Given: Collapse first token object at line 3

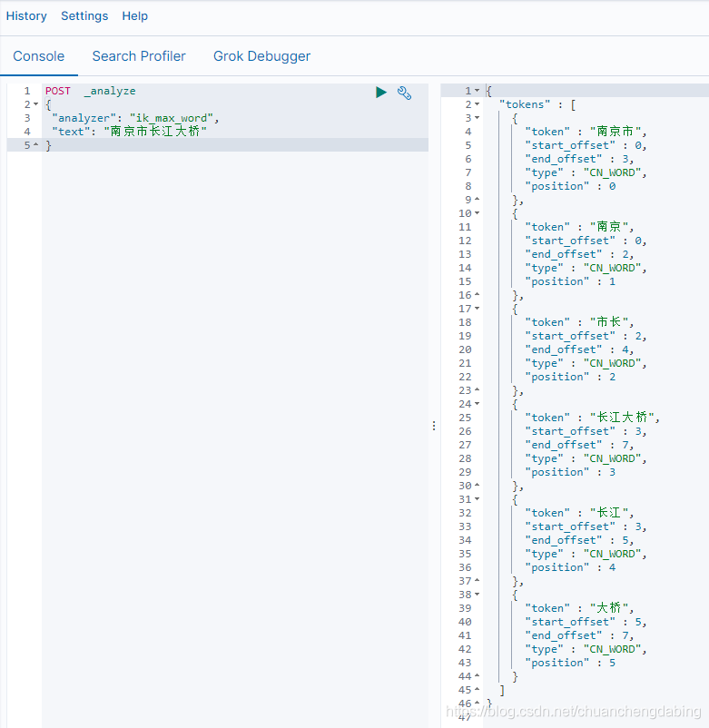Looking at the screenshot, I should tap(477, 117).
